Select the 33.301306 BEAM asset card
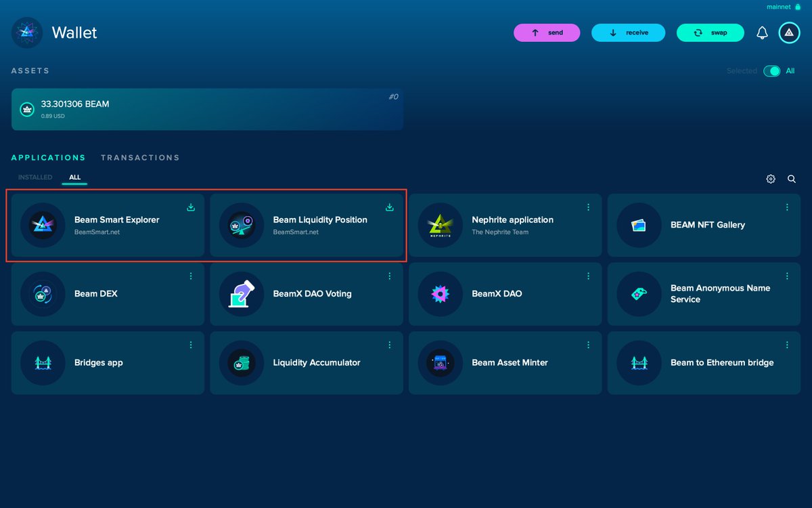 click(208, 109)
